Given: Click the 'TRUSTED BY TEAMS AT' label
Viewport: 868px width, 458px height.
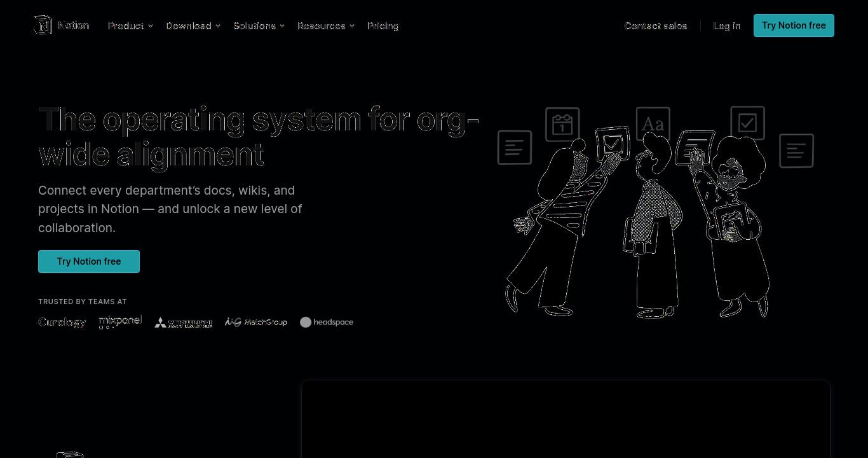Looking at the screenshot, I should click(x=83, y=302).
